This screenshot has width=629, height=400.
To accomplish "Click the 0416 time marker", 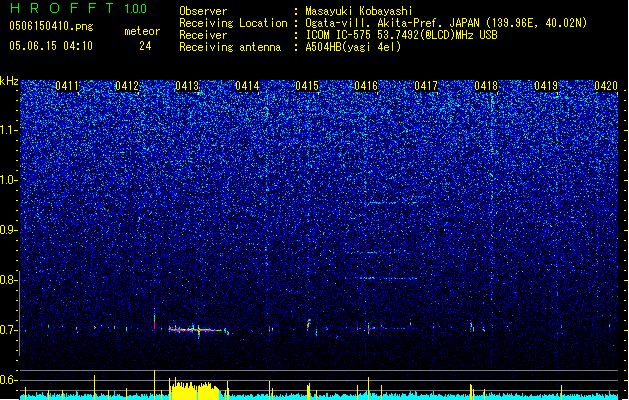I will point(366,86).
